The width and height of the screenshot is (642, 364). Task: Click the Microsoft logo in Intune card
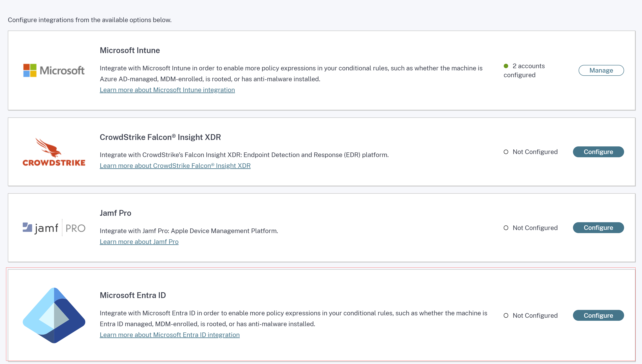click(54, 70)
